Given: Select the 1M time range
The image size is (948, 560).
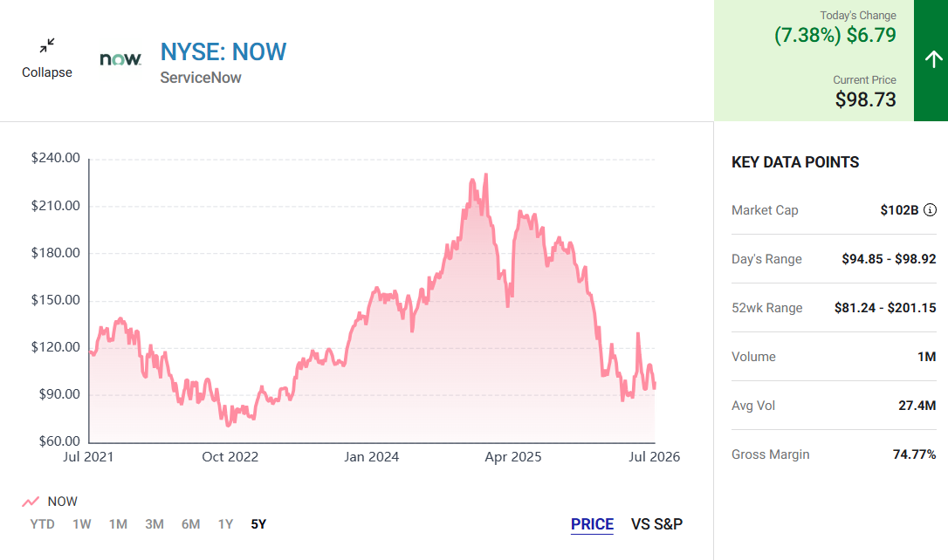Looking at the screenshot, I should tap(118, 523).
